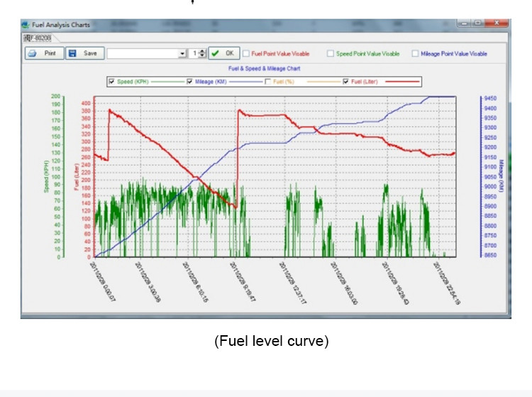Increase the spinner value with up arrow
Screen dimensions: 532x397
click(203, 51)
